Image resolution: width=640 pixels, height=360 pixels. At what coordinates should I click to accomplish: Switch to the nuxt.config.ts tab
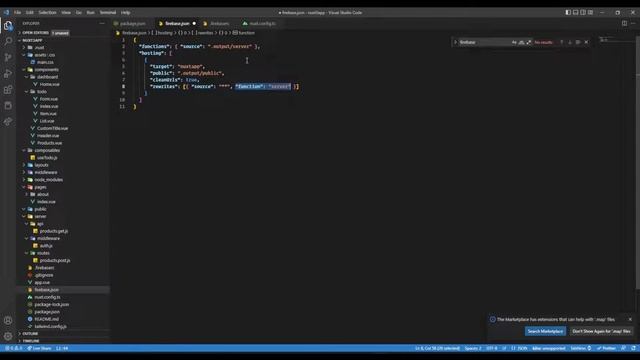click(x=262, y=24)
